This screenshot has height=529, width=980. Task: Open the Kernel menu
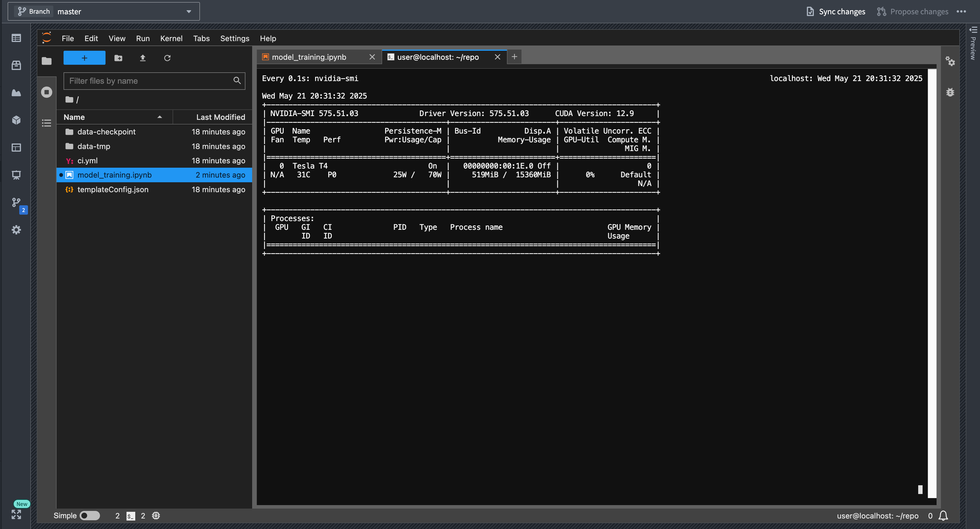[x=171, y=38]
